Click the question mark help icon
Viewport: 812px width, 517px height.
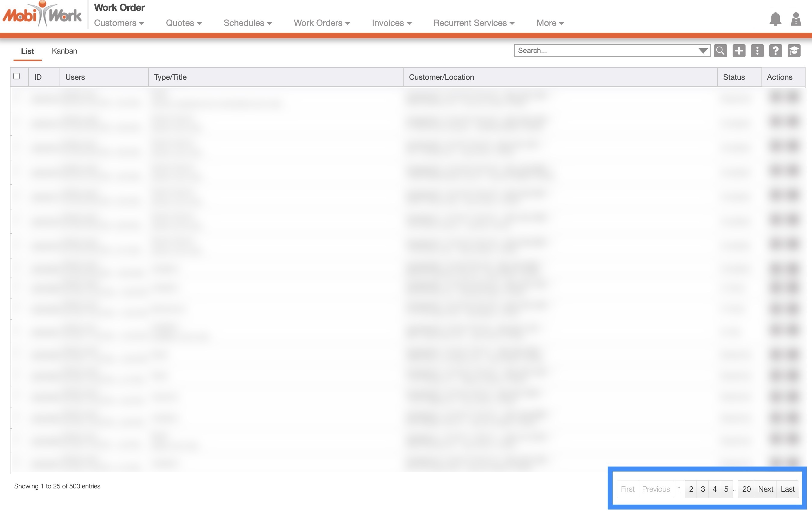(775, 51)
